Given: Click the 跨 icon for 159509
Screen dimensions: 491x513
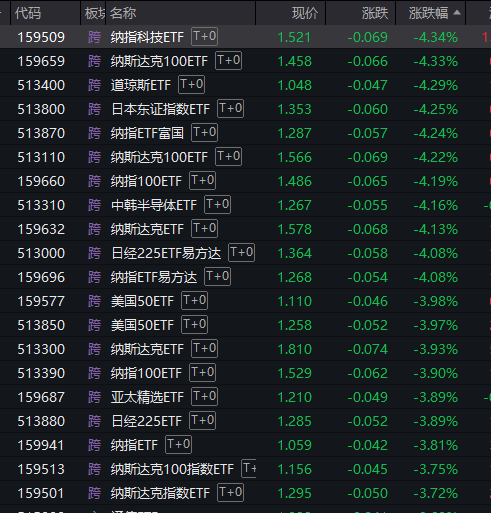Looking at the screenshot, I should [x=94, y=37].
